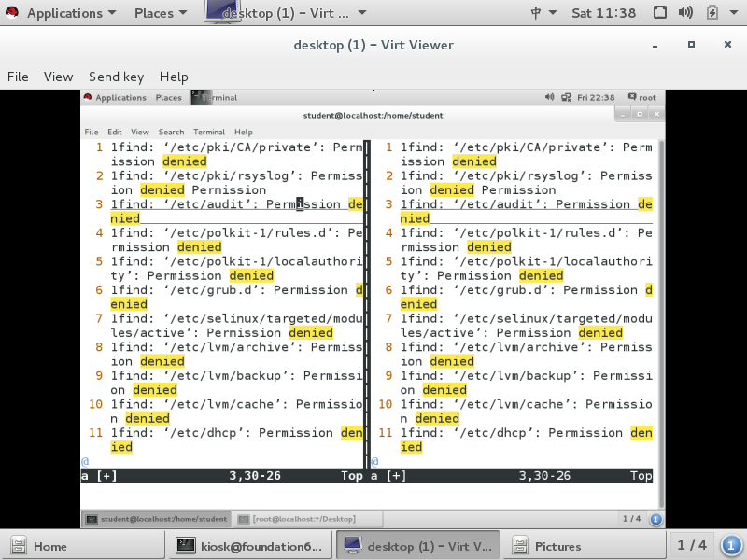This screenshot has height=560, width=747.
Task: Open Virt Viewer Help menu
Action: point(174,77)
